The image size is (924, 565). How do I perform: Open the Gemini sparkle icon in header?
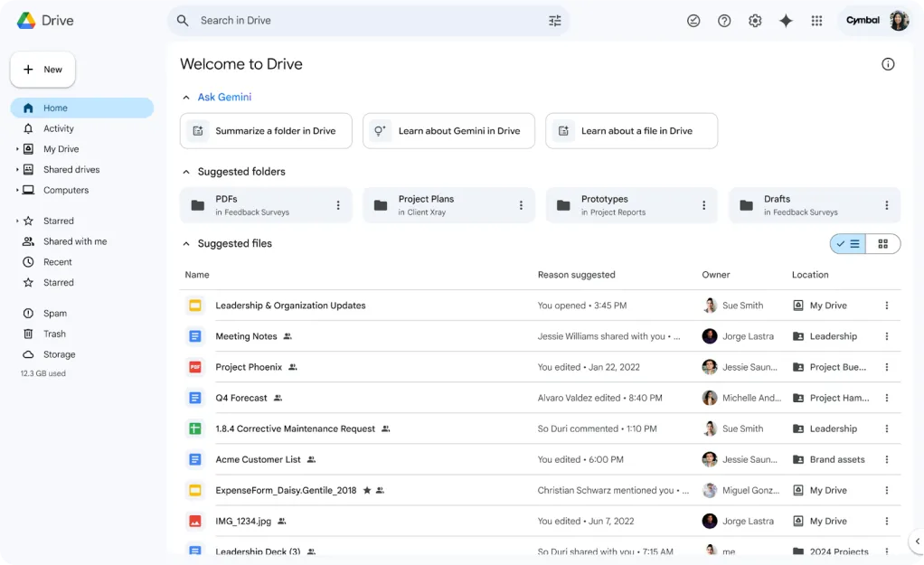(786, 21)
